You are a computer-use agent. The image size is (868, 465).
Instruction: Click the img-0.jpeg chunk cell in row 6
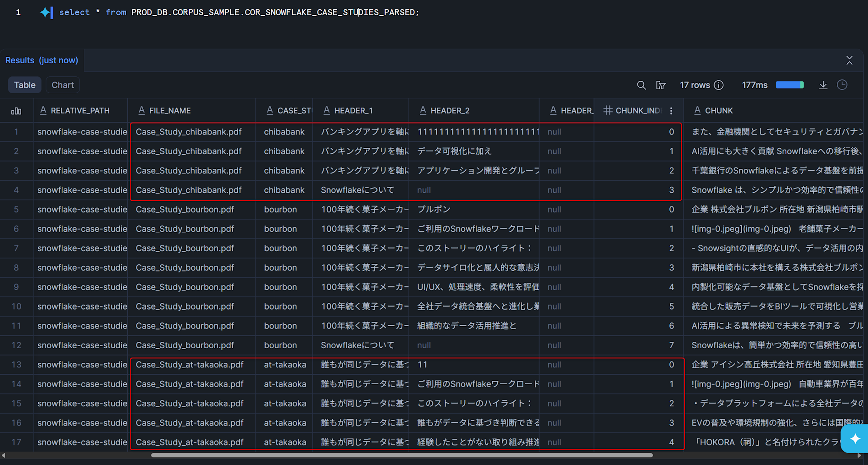pyautogui.click(x=773, y=229)
